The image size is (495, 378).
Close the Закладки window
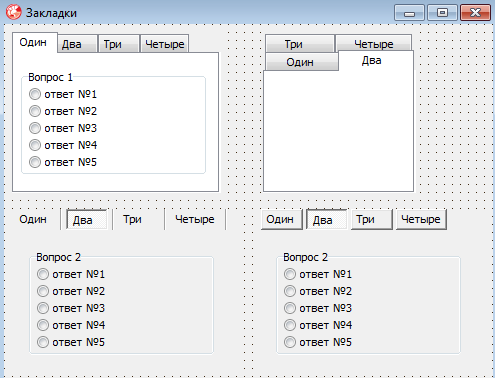pos(475,13)
